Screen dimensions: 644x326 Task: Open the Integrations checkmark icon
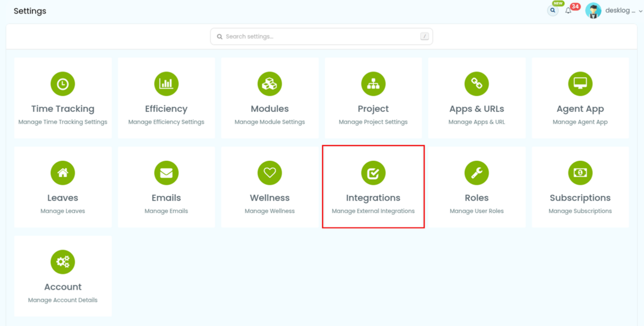[373, 173]
